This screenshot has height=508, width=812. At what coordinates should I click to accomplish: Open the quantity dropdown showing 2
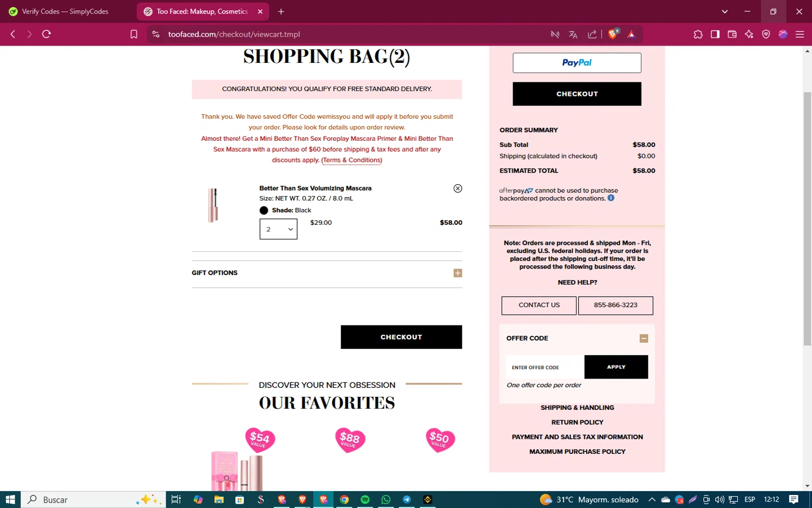(278, 229)
